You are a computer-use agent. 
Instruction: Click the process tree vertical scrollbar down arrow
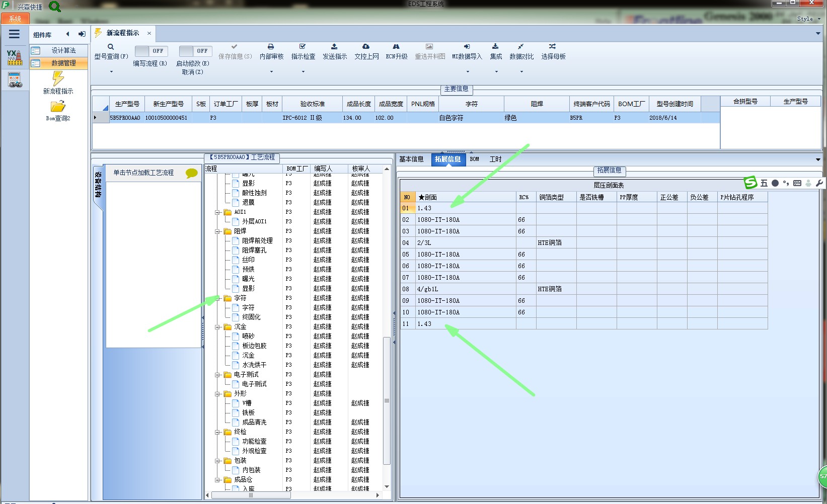387,487
